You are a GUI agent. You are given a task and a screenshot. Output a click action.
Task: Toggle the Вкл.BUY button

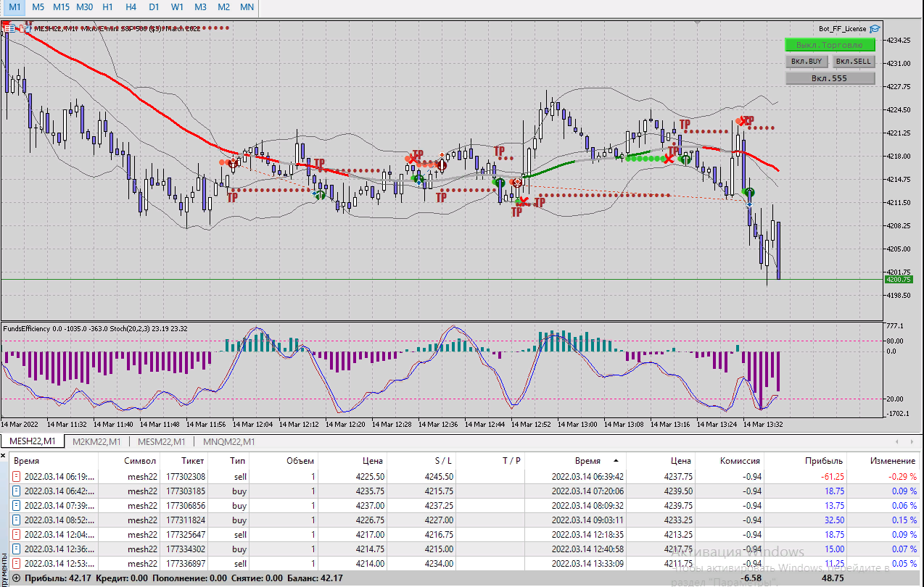(807, 62)
